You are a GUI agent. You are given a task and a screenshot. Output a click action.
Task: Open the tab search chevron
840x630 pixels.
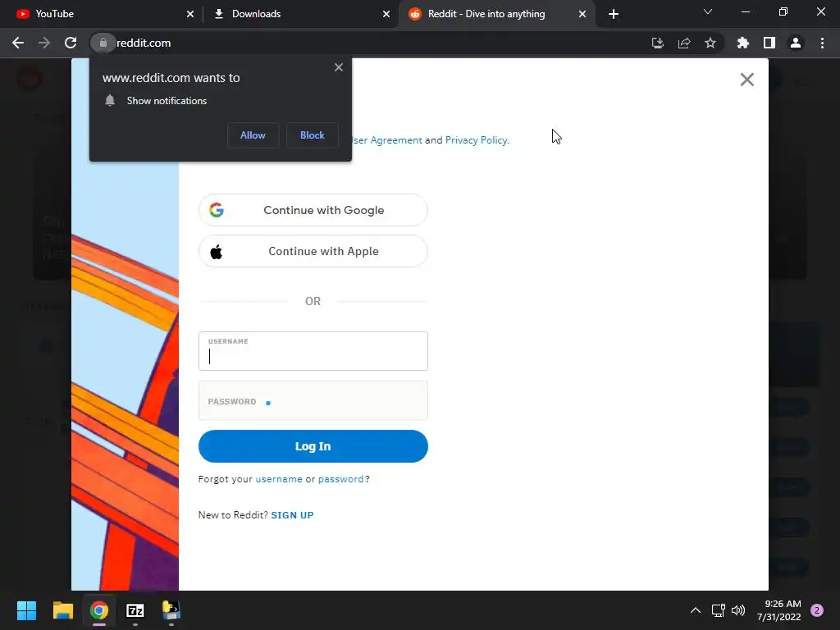point(708,11)
